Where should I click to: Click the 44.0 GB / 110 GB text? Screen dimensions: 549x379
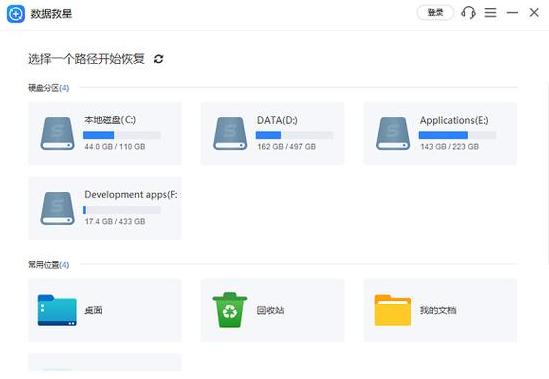pyautogui.click(x=115, y=147)
